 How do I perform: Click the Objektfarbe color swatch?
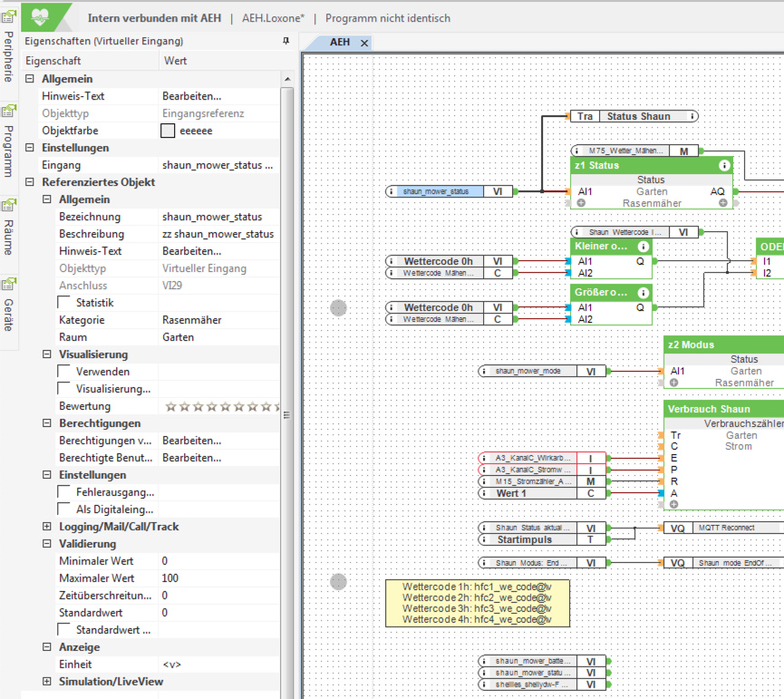pos(168,131)
